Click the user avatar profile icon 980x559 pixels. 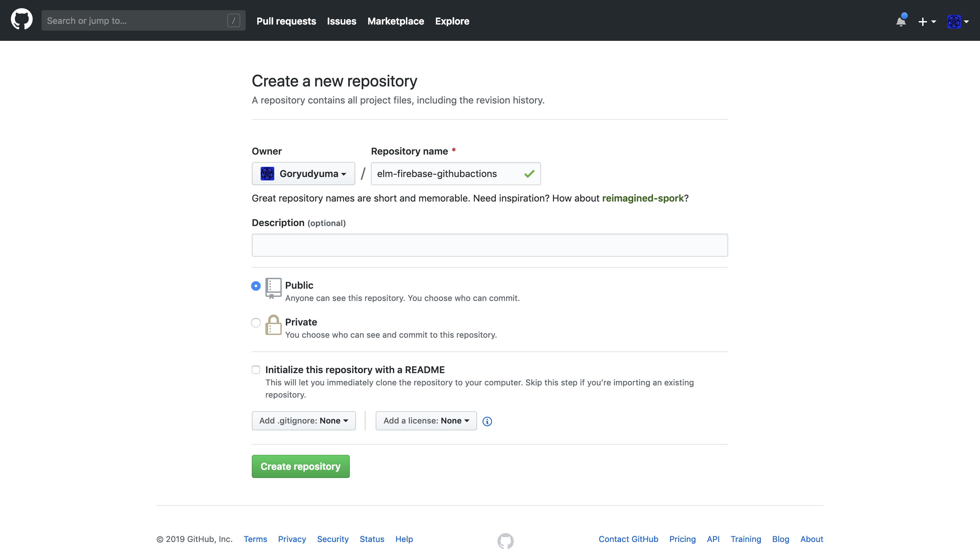pos(954,20)
